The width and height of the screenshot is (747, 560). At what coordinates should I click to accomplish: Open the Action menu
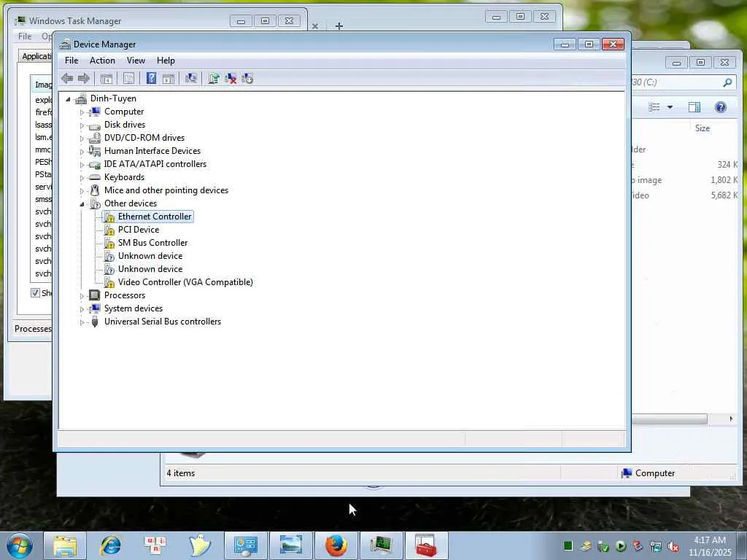[102, 61]
